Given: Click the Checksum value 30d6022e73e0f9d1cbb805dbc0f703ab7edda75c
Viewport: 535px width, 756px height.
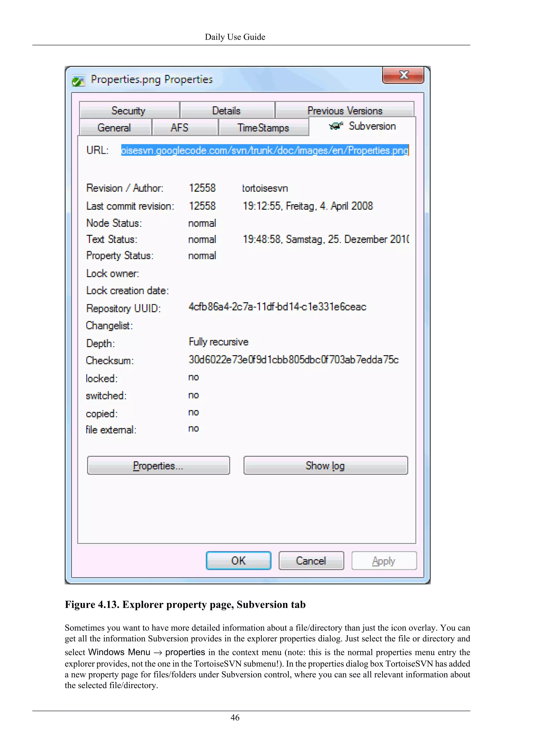Looking at the screenshot, I should [x=294, y=359].
